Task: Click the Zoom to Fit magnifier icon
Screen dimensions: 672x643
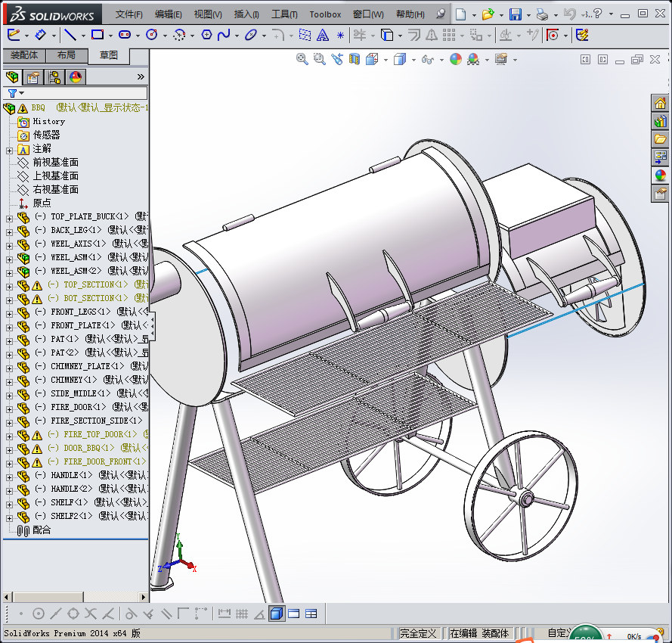Action: [x=302, y=59]
